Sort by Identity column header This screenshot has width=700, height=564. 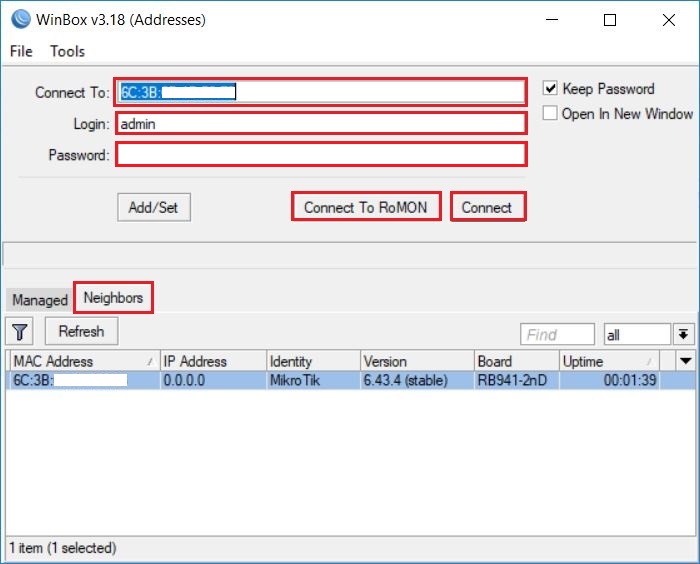[x=313, y=361]
